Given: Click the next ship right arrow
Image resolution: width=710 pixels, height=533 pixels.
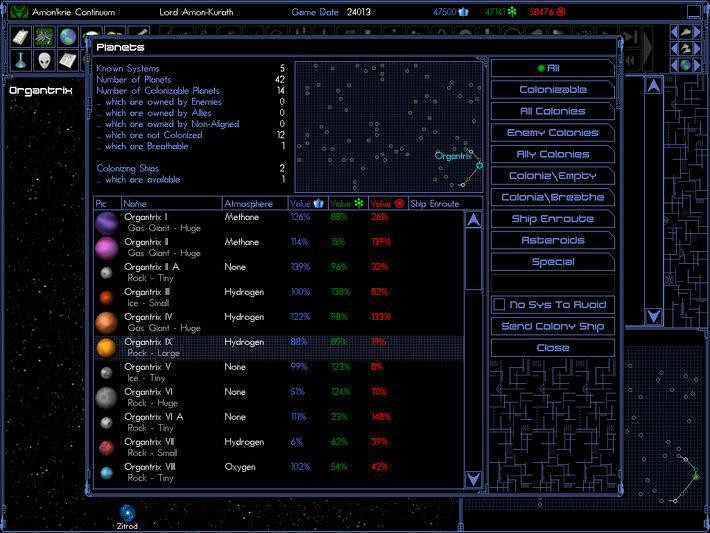Looking at the screenshot, I should click(697, 32).
